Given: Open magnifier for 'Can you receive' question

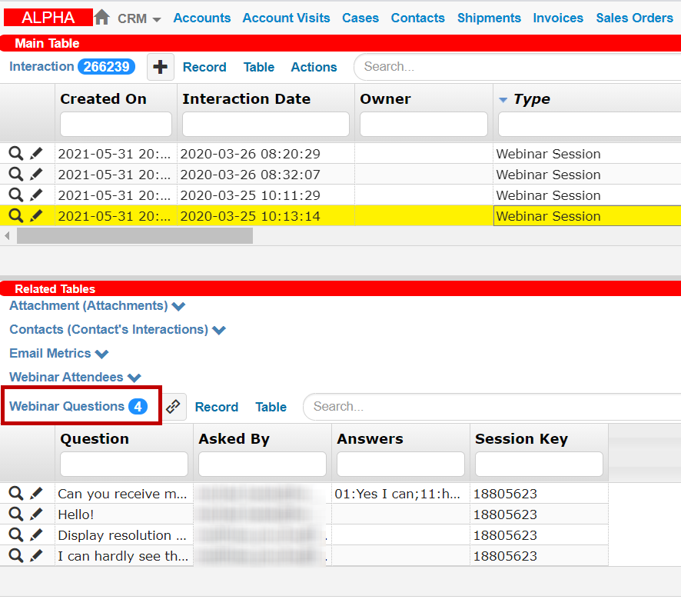Looking at the screenshot, I should (15, 494).
